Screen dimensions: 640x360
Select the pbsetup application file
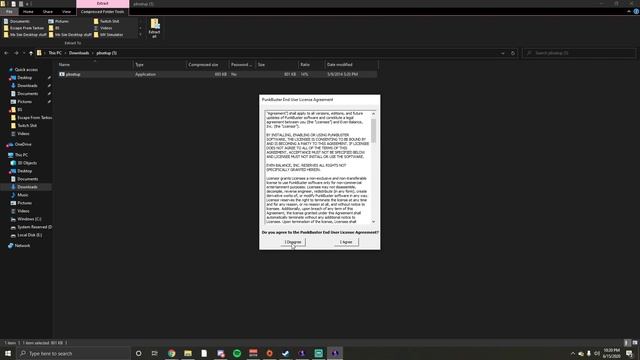point(217,74)
